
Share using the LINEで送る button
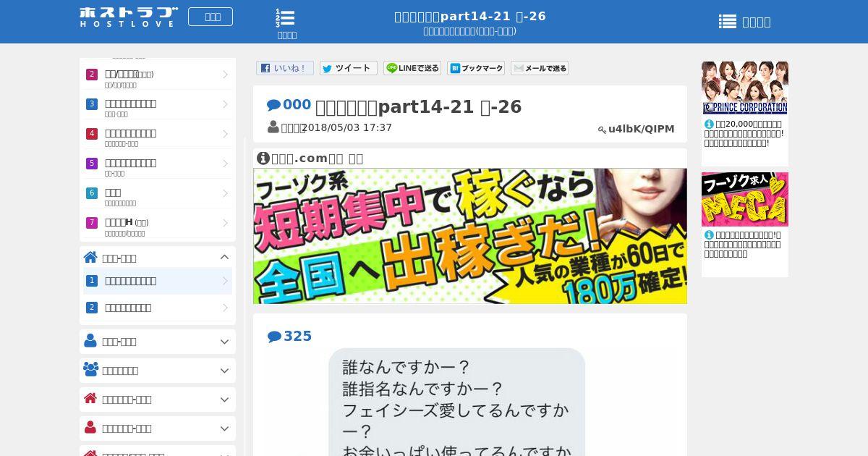tap(412, 68)
